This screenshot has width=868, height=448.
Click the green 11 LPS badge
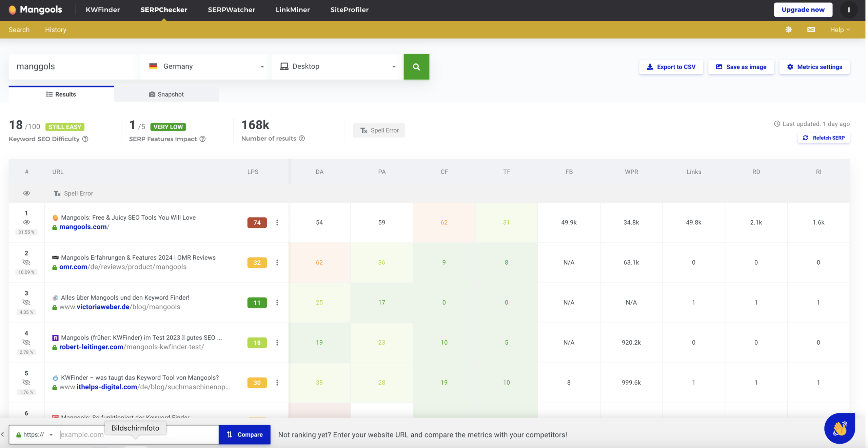tap(257, 303)
